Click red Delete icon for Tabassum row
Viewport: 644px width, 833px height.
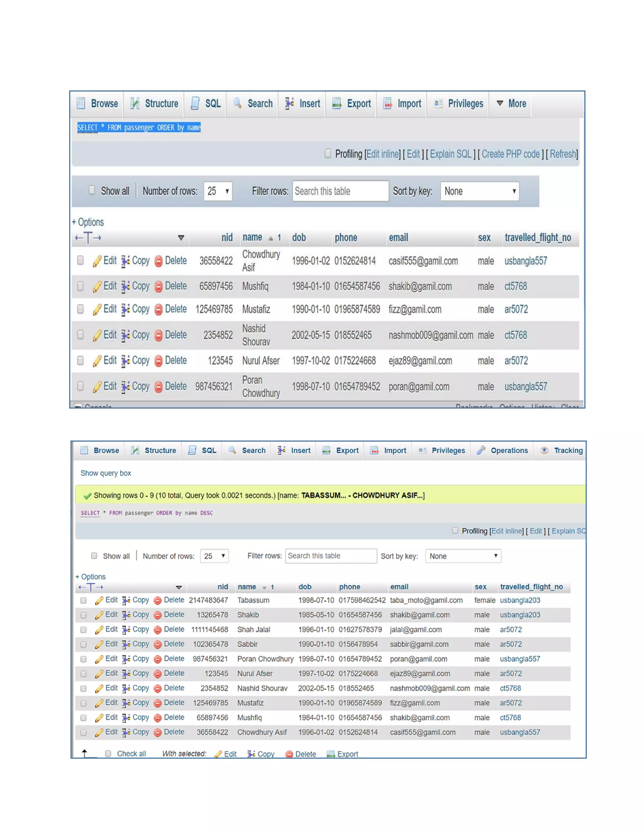click(x=157, y=601)
